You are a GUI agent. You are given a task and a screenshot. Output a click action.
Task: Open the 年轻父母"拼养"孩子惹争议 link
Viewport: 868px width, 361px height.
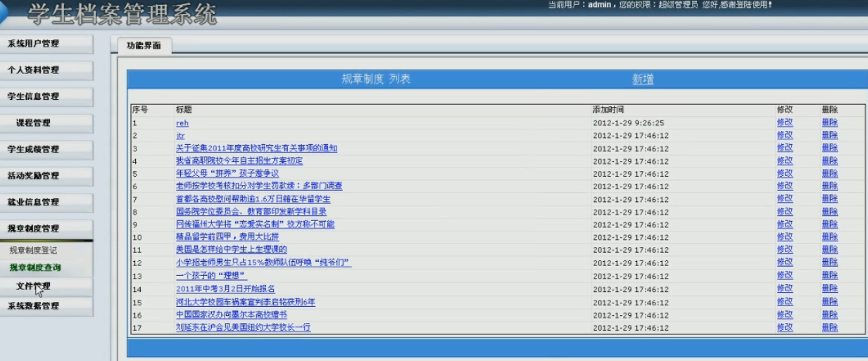coord(227,174)
